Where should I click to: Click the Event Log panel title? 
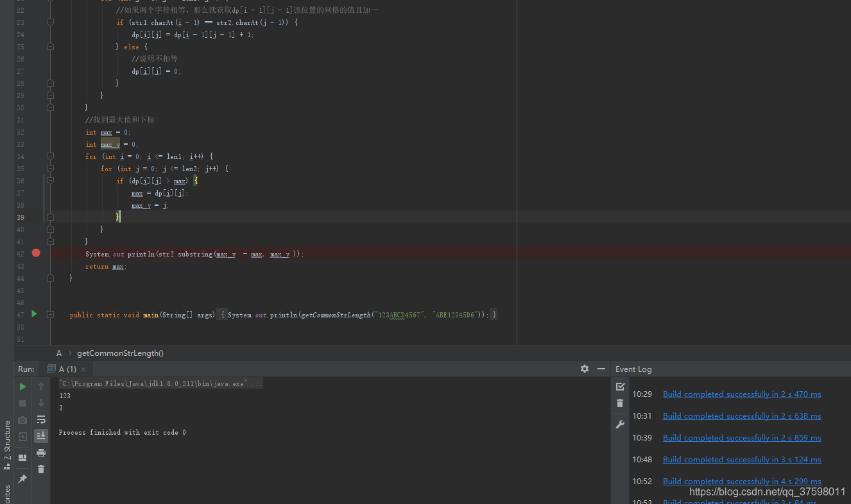(633, 369)
